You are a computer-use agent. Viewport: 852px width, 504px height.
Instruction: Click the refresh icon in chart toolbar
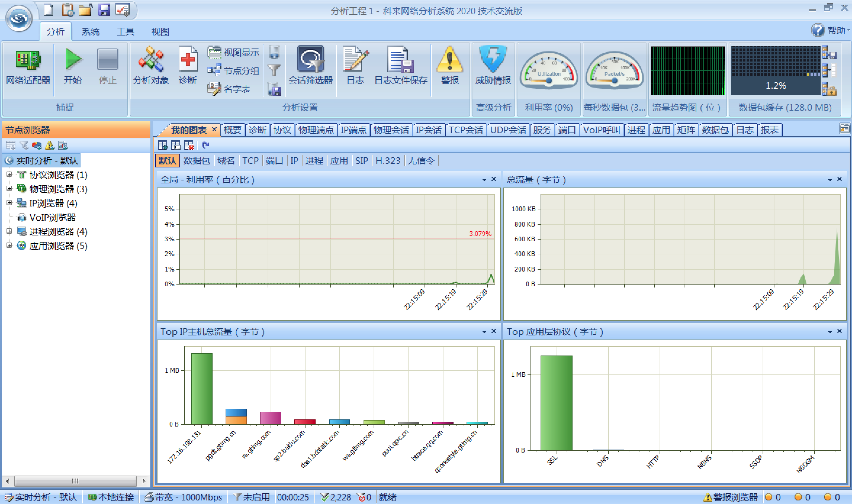pos(205,145)
